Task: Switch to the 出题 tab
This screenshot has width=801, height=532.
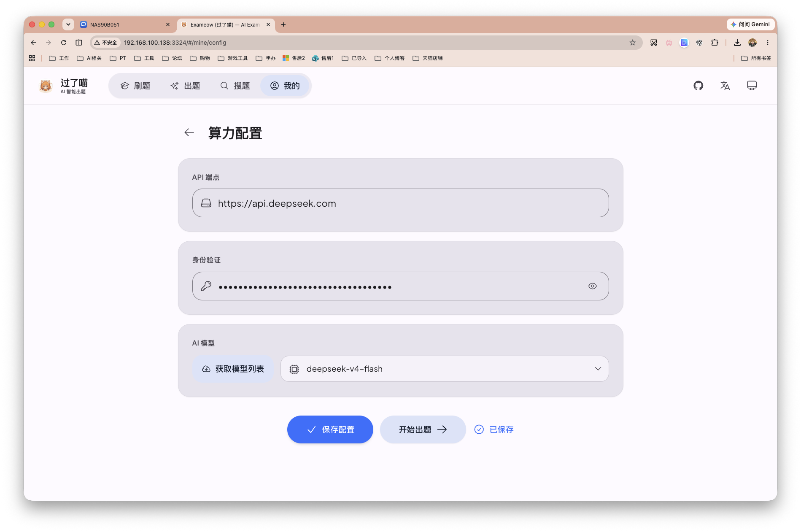Action: coord(185,86)
